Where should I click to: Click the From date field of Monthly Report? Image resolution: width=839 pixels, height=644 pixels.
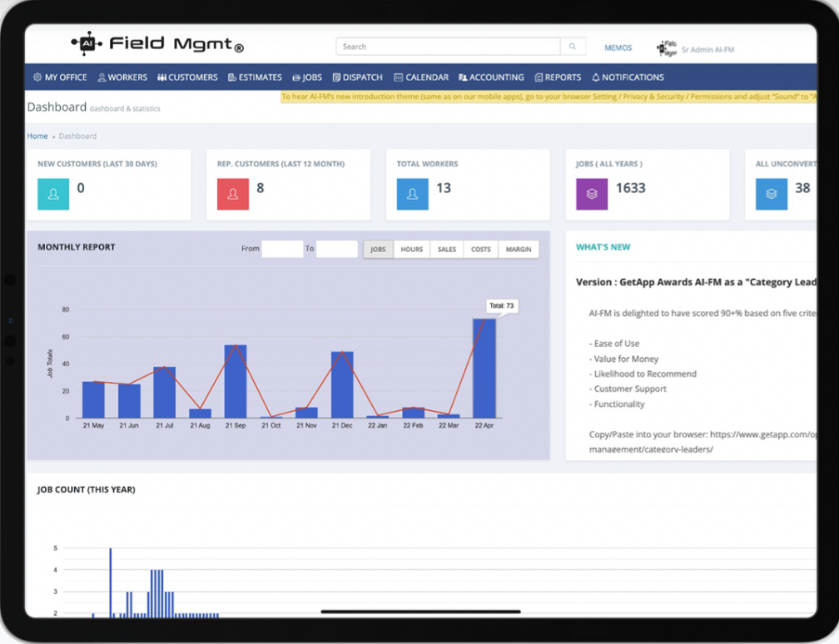(283, 249)
